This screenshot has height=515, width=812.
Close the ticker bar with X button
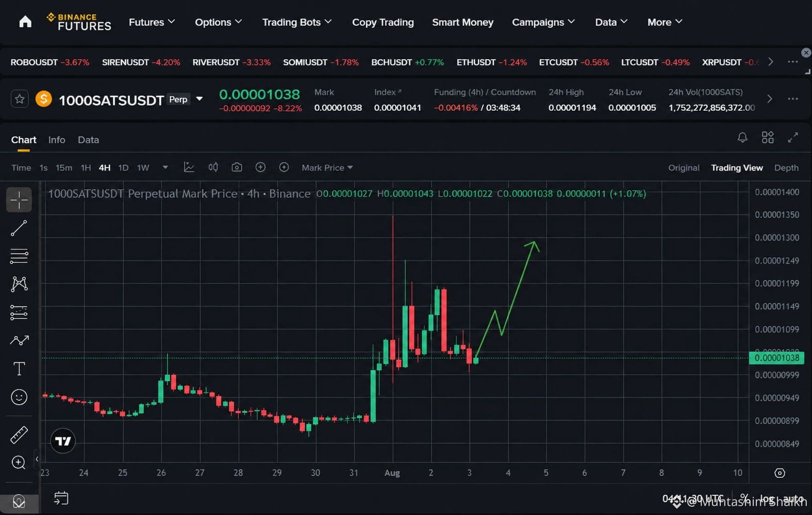[806, 53]
